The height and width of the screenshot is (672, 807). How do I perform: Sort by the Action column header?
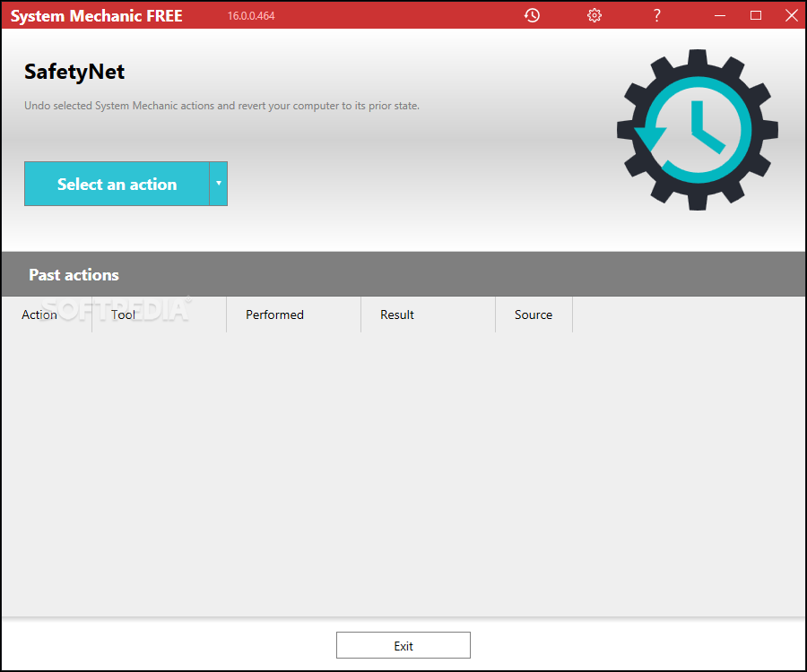47,314
